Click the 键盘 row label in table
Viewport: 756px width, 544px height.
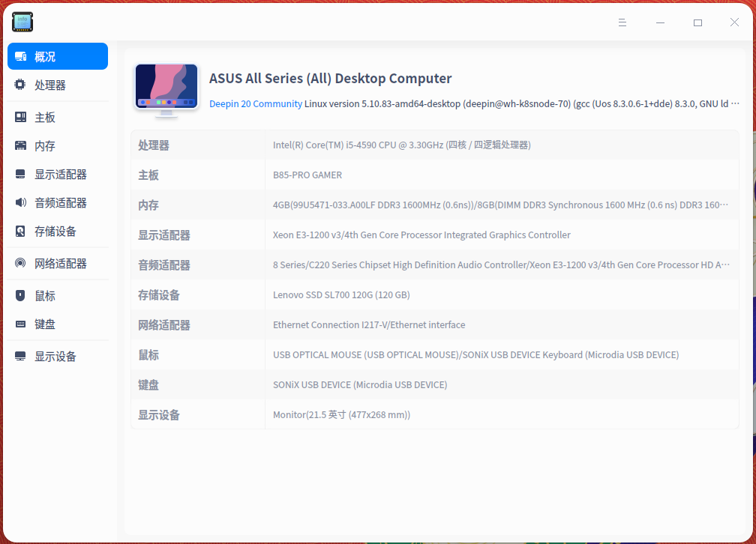coord(148,384)
